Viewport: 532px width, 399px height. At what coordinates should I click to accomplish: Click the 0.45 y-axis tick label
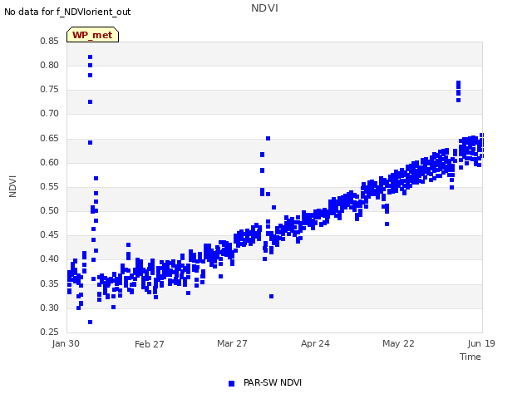click(x=49, y=234)
